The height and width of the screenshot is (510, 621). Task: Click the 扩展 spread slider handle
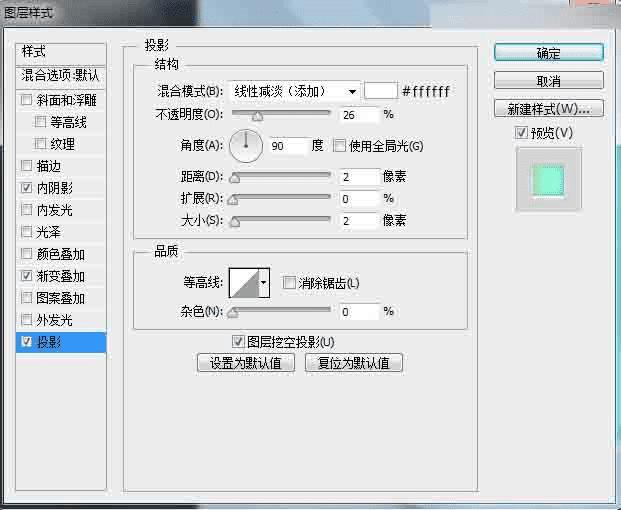click(x=233, y=200)
